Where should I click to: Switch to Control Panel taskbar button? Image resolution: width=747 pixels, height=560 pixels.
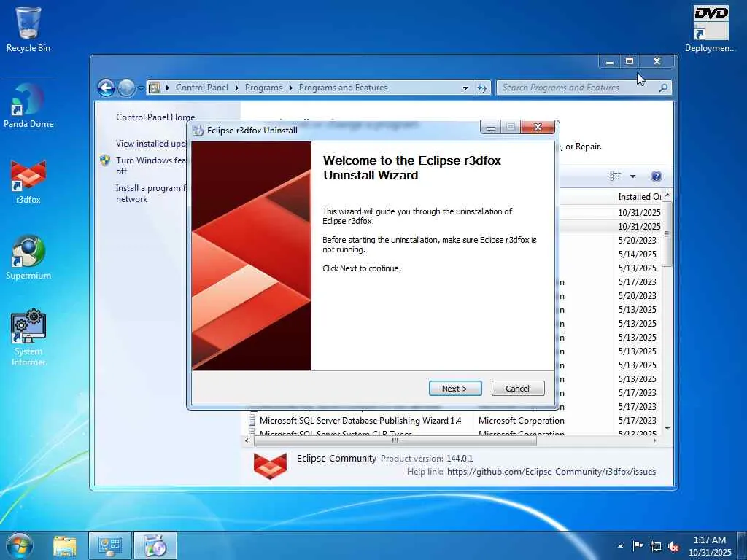click(x=110, y=545)
